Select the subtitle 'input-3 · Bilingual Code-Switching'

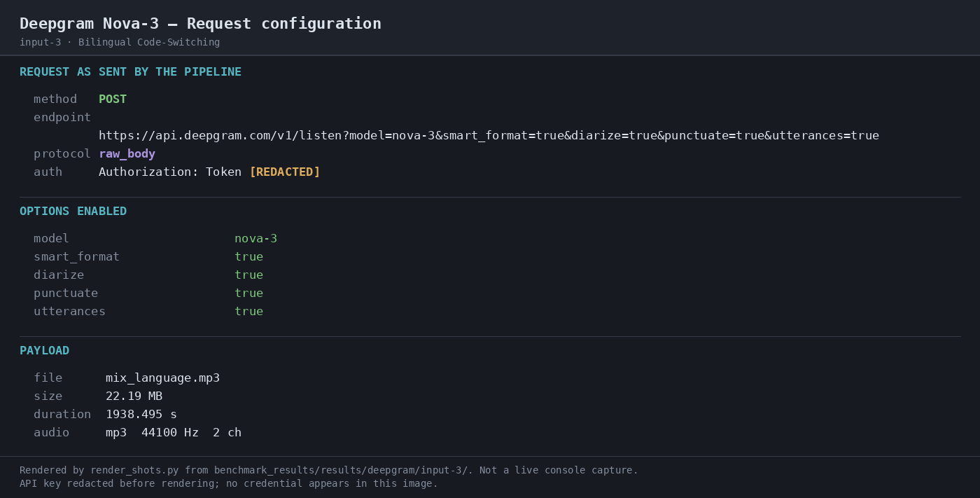120,43
